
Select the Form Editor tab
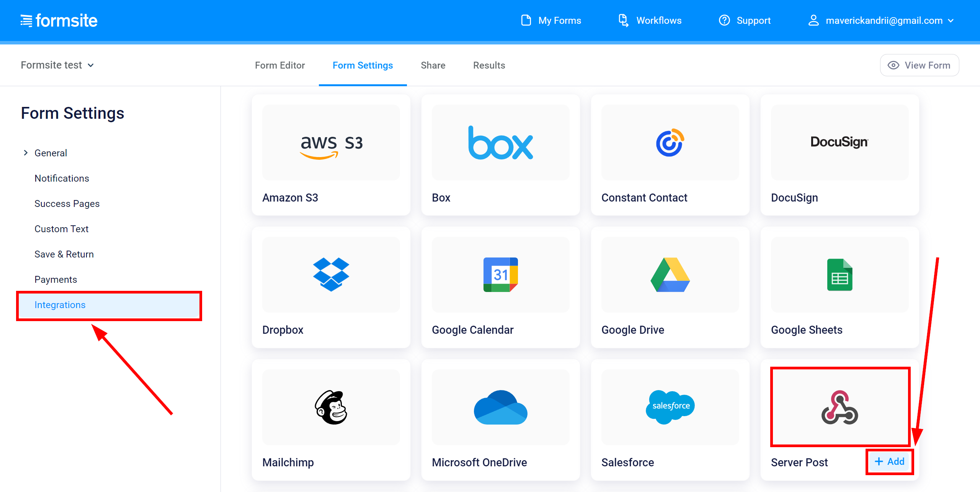pyautogui.click(x=279, y=65)
